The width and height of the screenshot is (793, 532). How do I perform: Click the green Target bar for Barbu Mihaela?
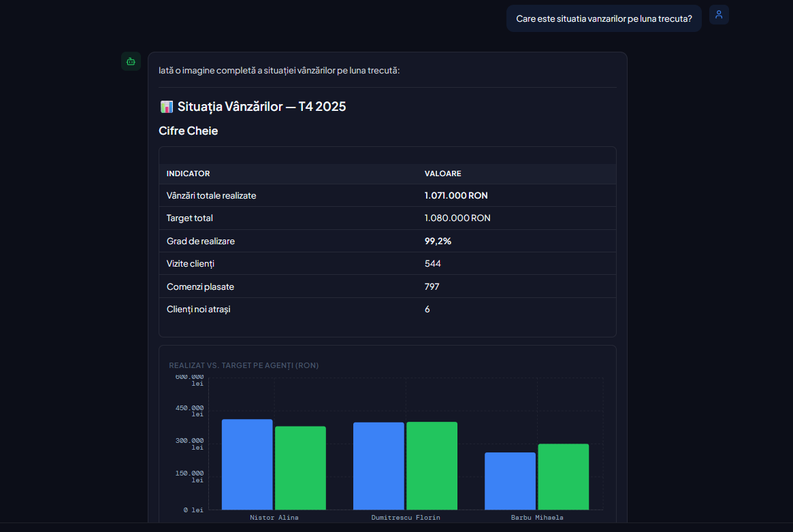tap(563, 476)
